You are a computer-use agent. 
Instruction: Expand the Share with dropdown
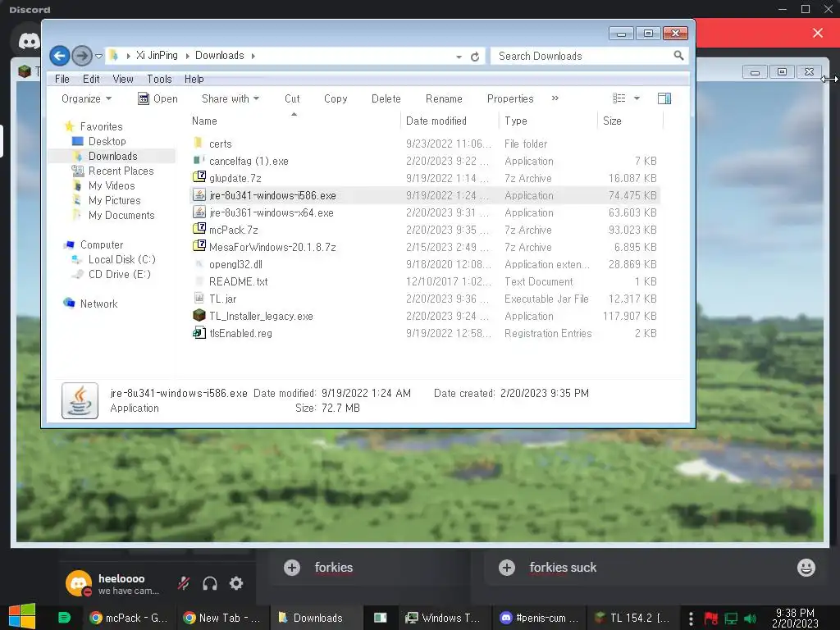click(x=231, y=98)
